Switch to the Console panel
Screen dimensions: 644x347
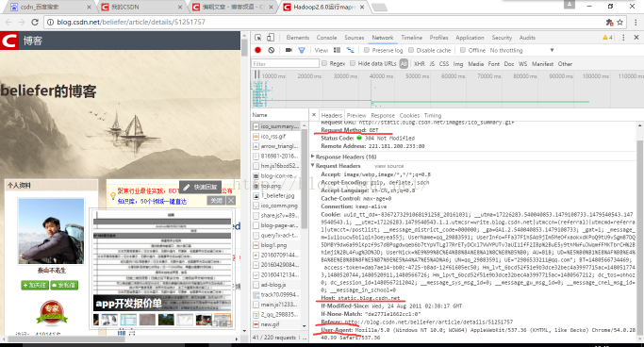(x=326, y=38)
